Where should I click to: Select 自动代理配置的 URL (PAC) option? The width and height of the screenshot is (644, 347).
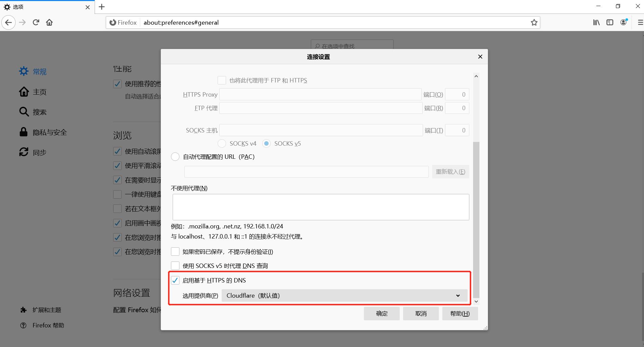pos(175,157)
